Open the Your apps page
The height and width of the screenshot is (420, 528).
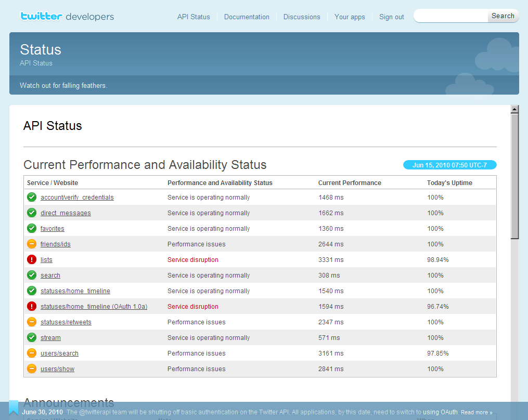[350, 17]
